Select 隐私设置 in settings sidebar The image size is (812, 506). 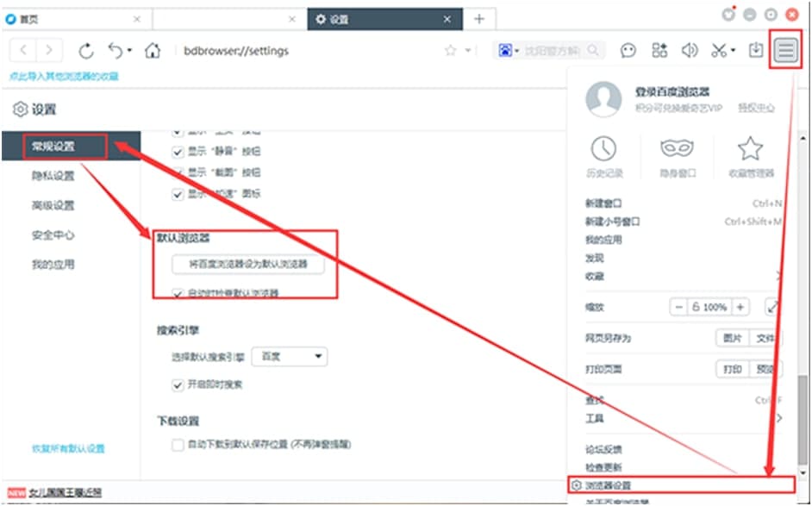pyautogui.click(x=53, y=176)
